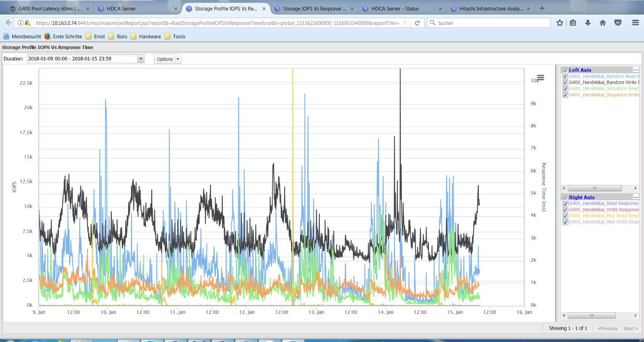This screenshot has height=342, width=644.
Task: Switch to the HDCA Server - Status tab
Action: 395,8
